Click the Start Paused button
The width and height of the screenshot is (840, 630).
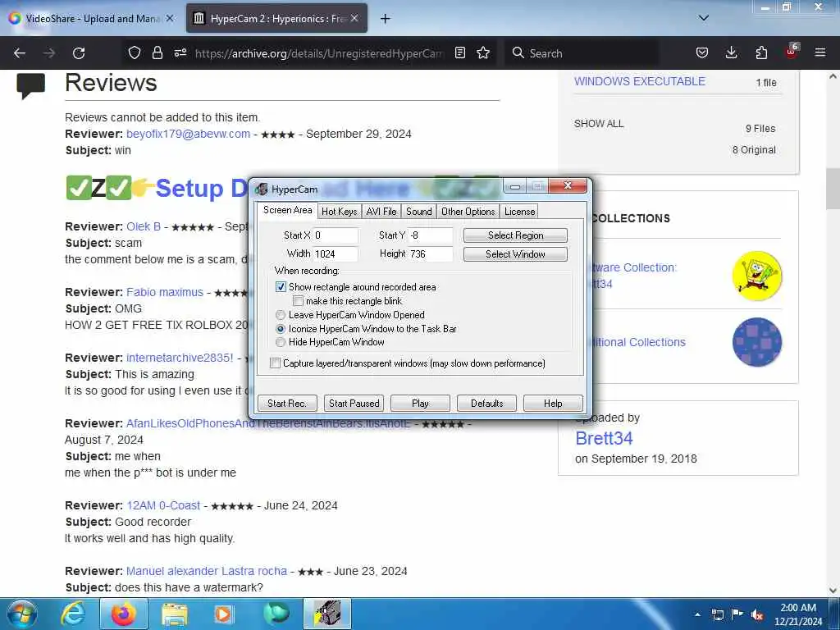[354, 403]
